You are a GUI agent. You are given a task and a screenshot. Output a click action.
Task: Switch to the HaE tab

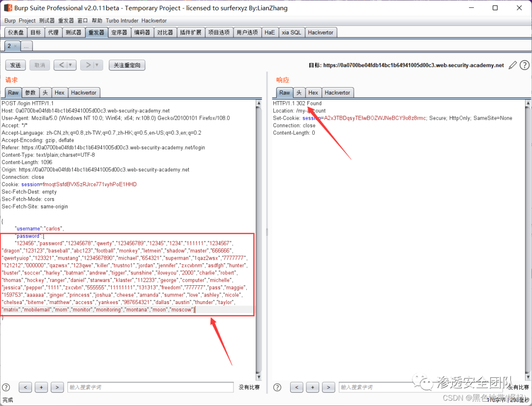pos(270,33)
